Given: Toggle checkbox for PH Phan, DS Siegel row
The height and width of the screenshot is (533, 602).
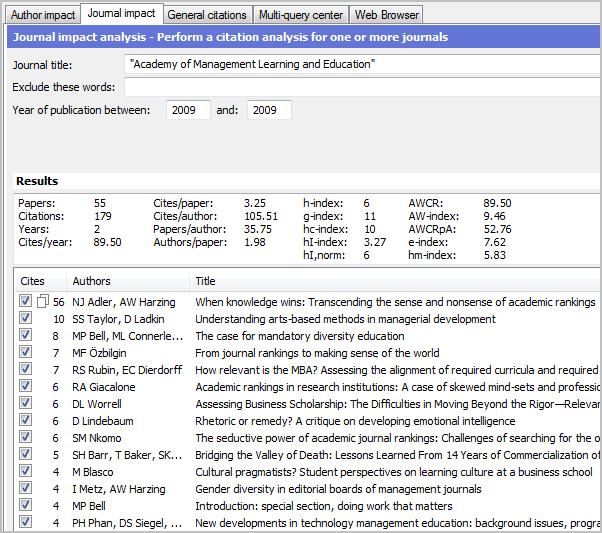Looking at the screenshot, I should (x=25, y=521).
